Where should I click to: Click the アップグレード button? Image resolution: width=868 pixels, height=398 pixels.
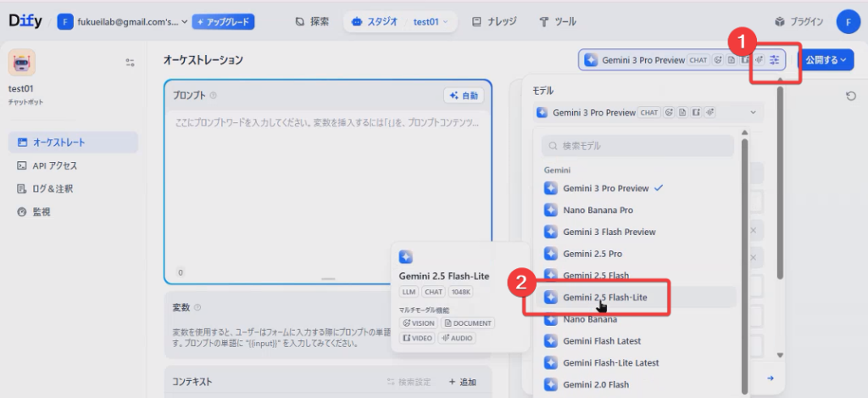(223, 21)
